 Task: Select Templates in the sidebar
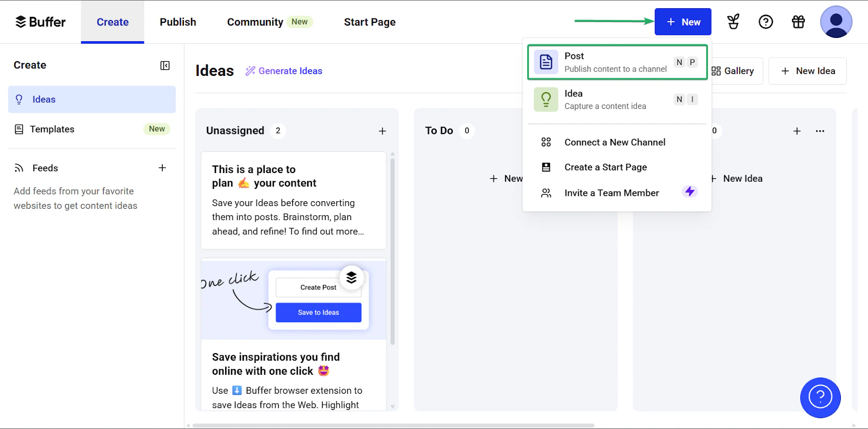tap(92, 129)
